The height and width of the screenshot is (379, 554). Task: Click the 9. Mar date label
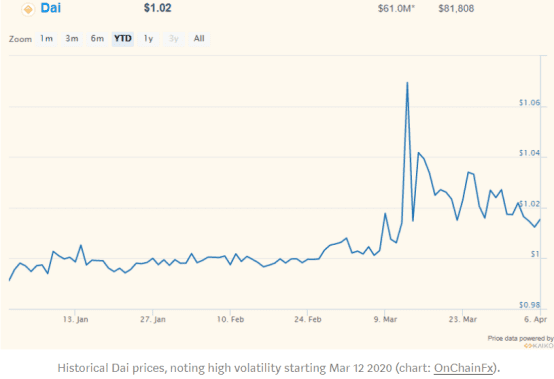tap(385, 319)
